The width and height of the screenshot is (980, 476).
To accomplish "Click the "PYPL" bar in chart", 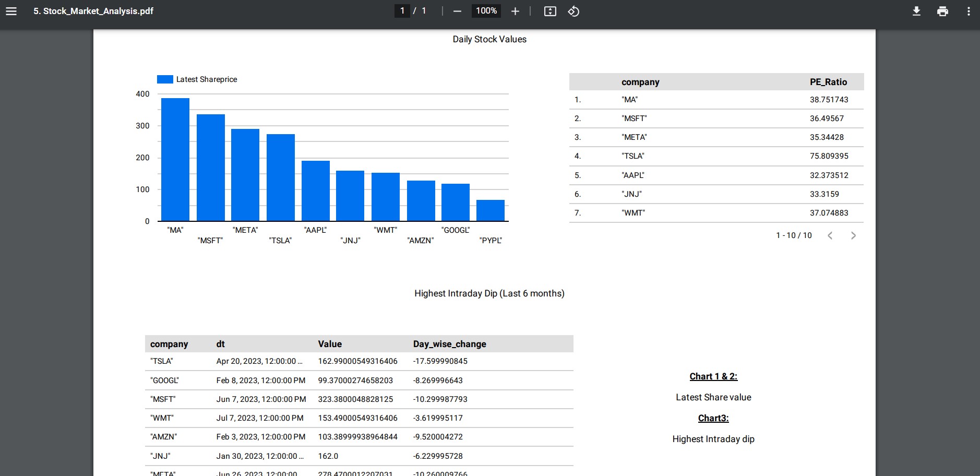I will point(491,210).
